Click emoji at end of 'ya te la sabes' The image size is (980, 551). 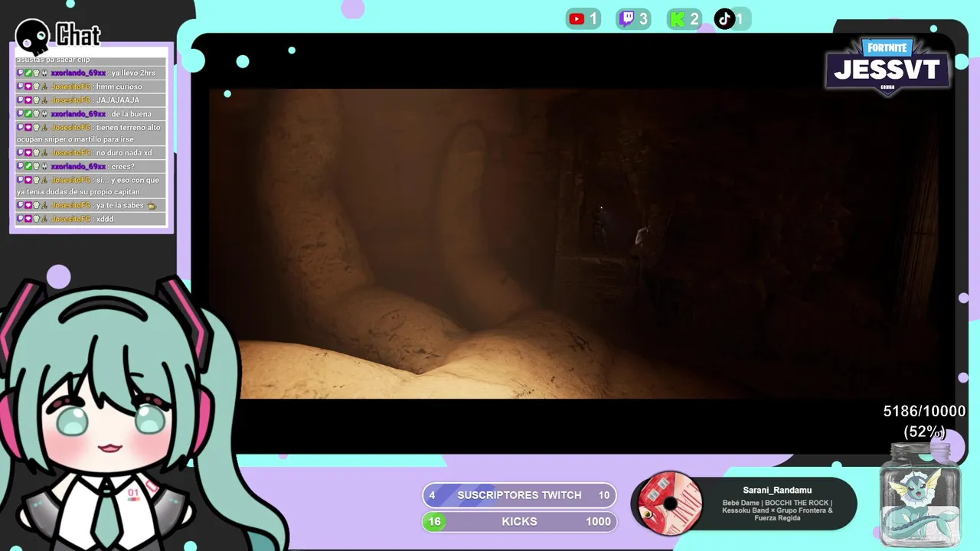pyautogui.click(x=152, y=206)
